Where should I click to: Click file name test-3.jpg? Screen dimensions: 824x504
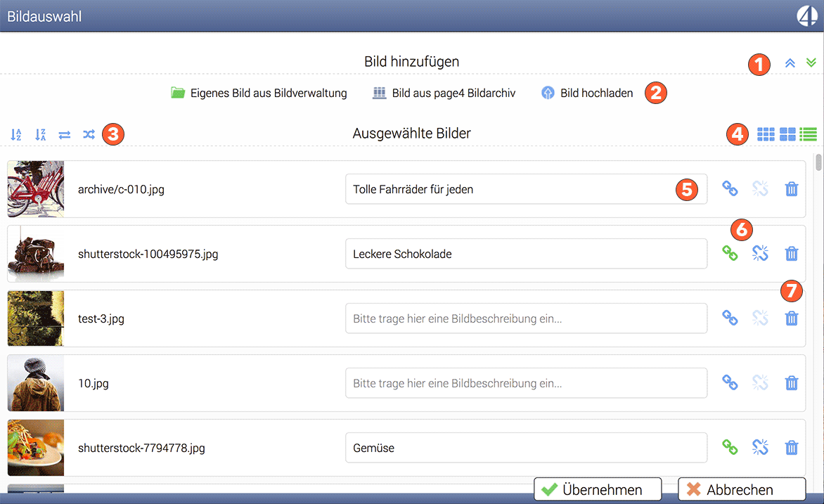click(101, 318)
